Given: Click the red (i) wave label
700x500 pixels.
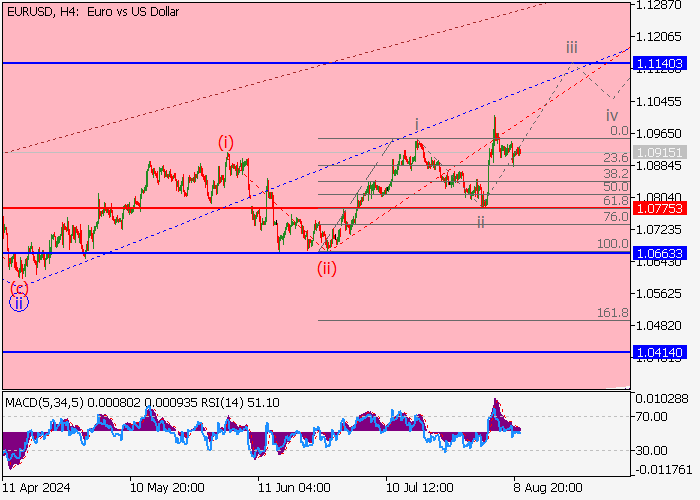Looking at the screenshot, I should point(226,143).
